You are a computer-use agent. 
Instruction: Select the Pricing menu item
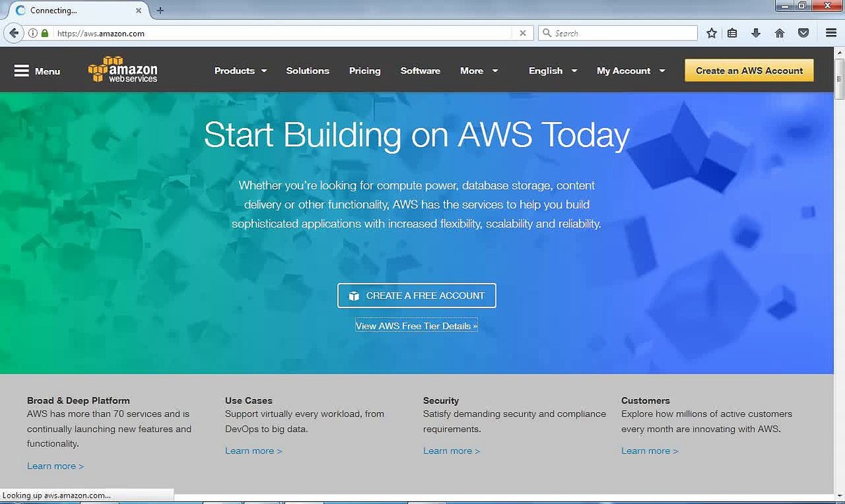point(365,71)
